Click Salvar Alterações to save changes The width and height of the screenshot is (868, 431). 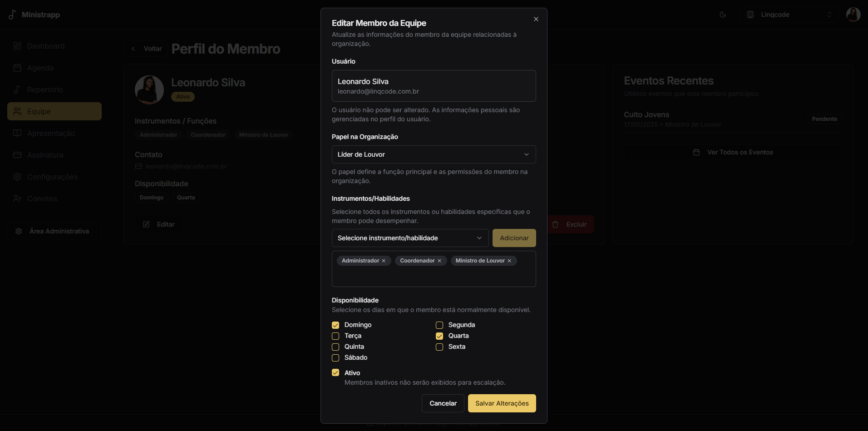pos(502,403)
